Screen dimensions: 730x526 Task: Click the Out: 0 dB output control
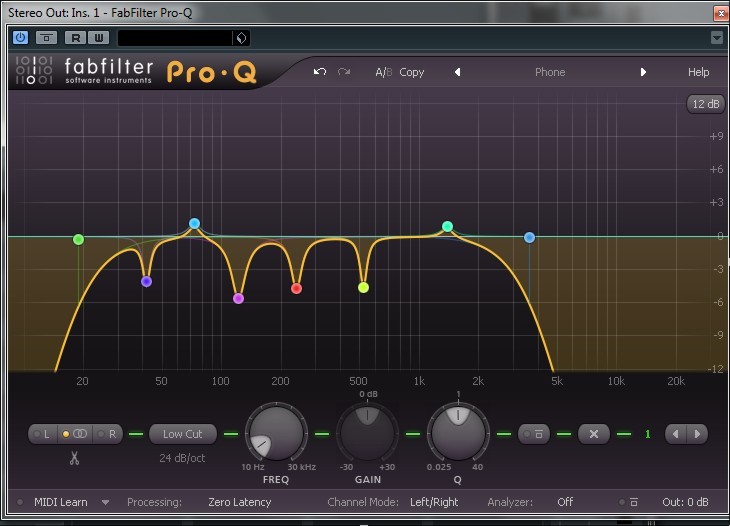(x=685, y=502)
